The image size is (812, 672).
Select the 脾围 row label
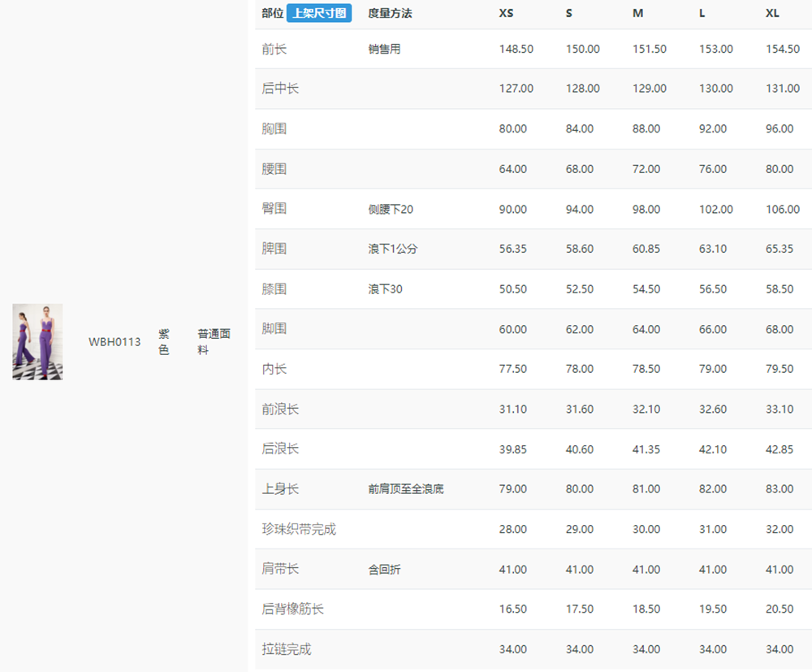[274, 249]
